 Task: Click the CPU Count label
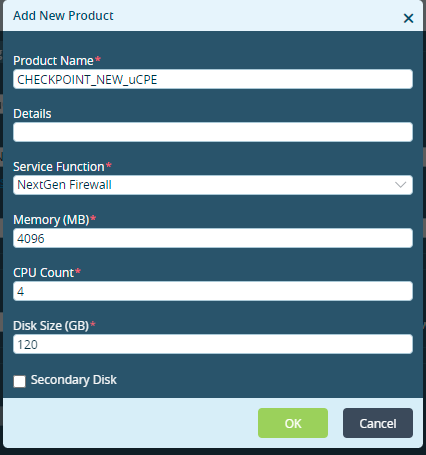coord(44,273)
